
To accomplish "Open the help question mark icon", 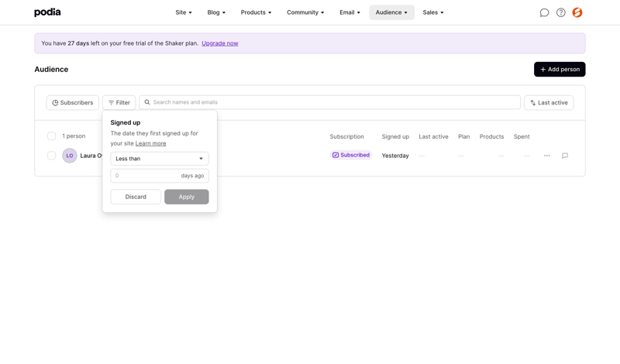I will 560,12.
